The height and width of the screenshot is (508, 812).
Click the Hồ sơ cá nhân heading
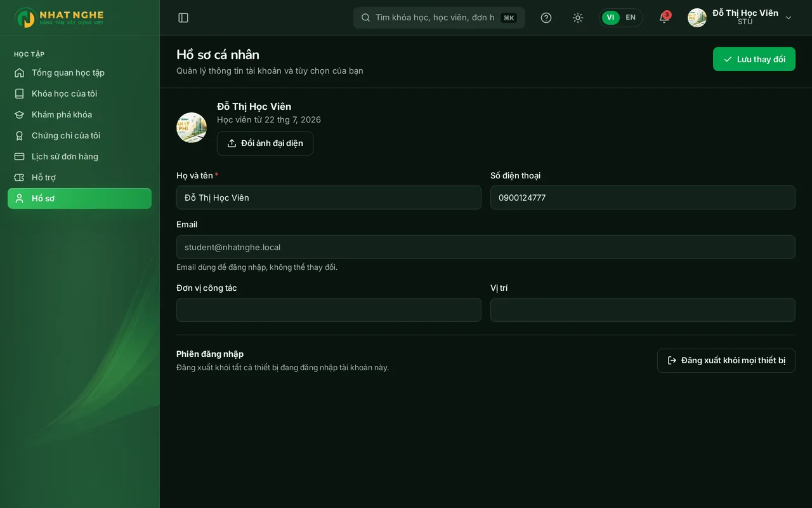(218, 55)
